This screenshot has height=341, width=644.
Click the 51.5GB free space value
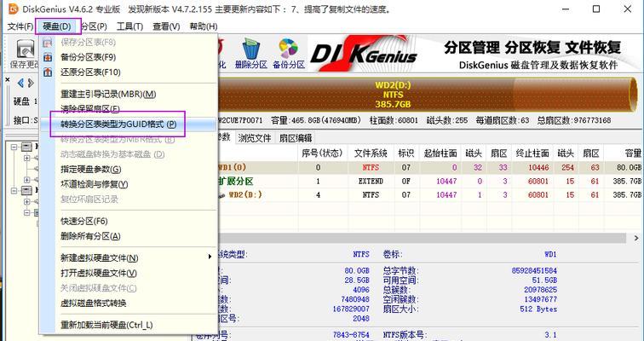click(x=544, y=280)
